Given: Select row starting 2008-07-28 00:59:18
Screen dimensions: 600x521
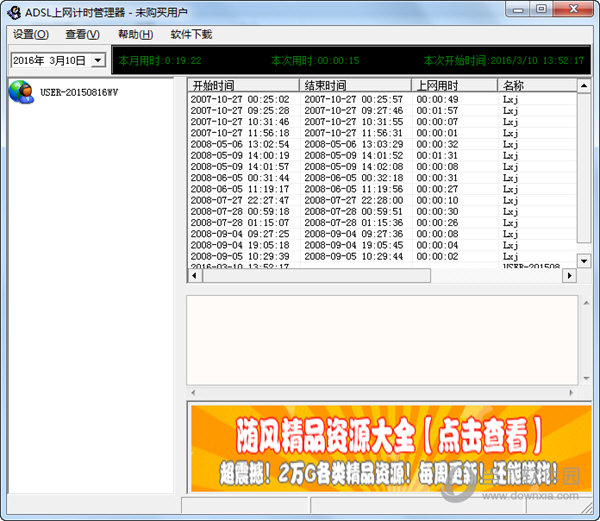Looking at the screenshot, I should [382, 212].
